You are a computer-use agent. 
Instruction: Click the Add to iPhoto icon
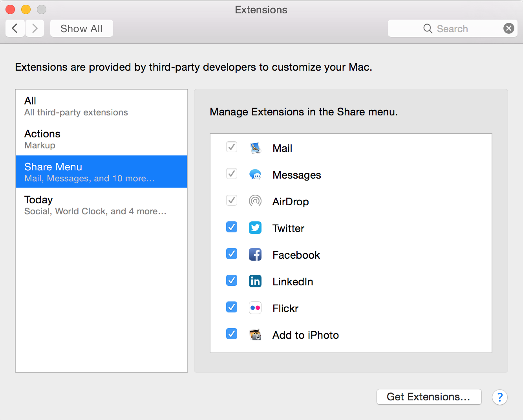coord(255,334)
